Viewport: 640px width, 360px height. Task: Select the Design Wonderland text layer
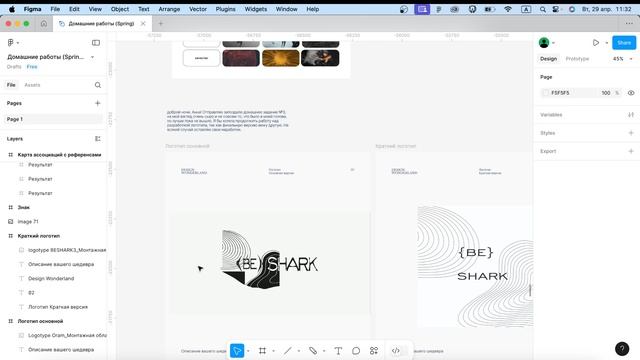coord(51,278)
